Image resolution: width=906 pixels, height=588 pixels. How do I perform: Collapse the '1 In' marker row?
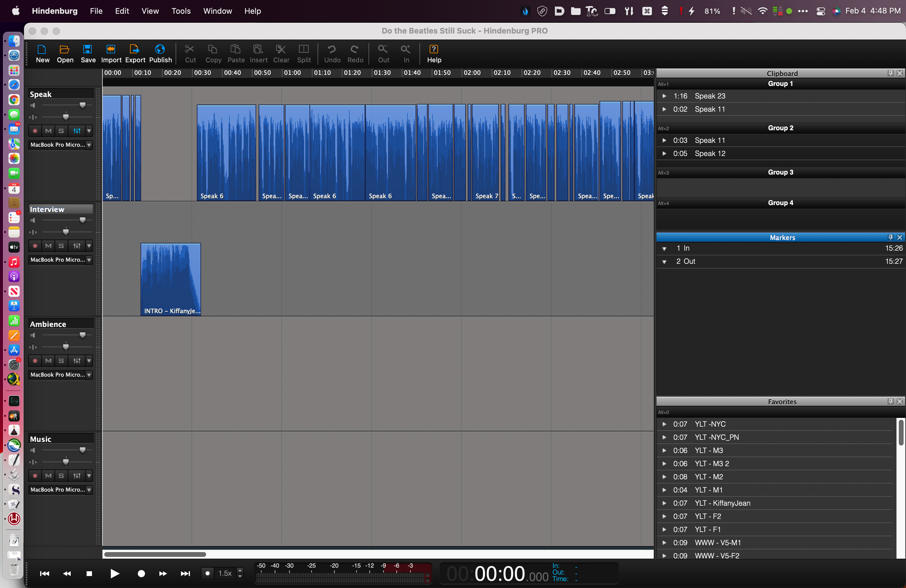[664, 248]
